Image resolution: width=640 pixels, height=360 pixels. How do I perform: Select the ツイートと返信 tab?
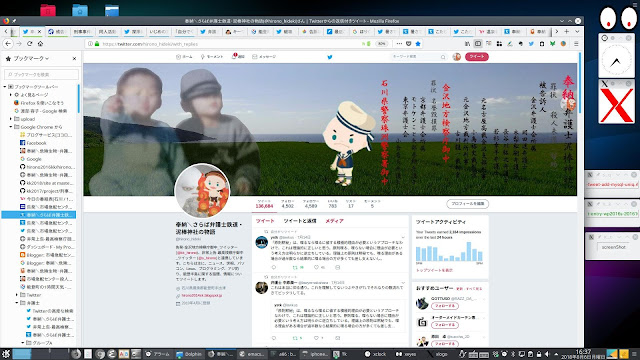click(300, 221)
